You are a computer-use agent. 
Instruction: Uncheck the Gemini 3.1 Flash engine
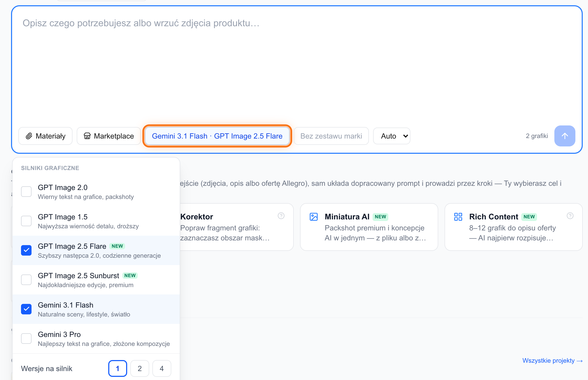pos(26,309)
